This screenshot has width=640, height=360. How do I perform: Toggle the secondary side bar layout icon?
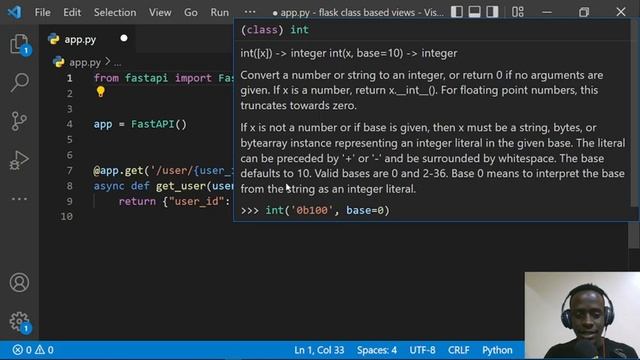point(492,12)
